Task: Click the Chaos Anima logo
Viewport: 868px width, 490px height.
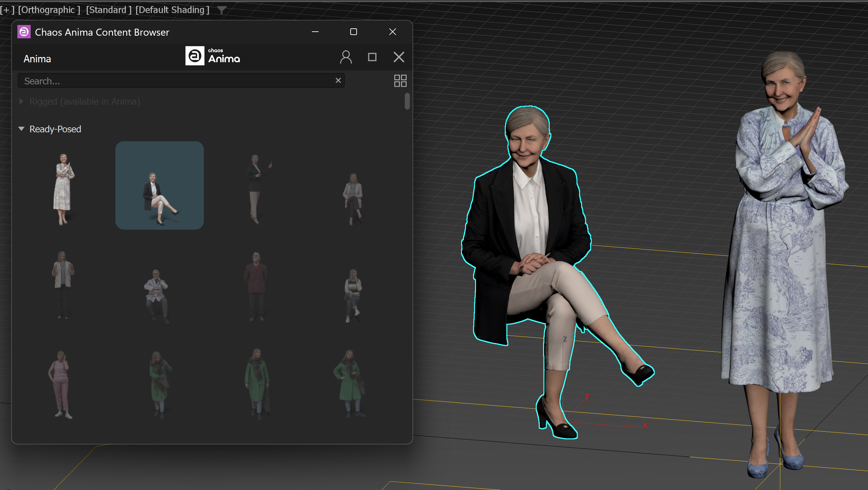Action: (x=212, y=56)
